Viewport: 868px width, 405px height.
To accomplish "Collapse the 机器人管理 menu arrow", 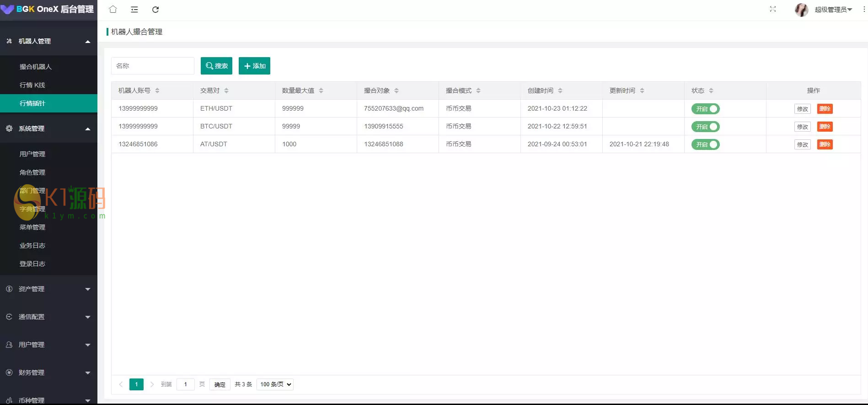I will pyautogui.click(x=88, y=42).
